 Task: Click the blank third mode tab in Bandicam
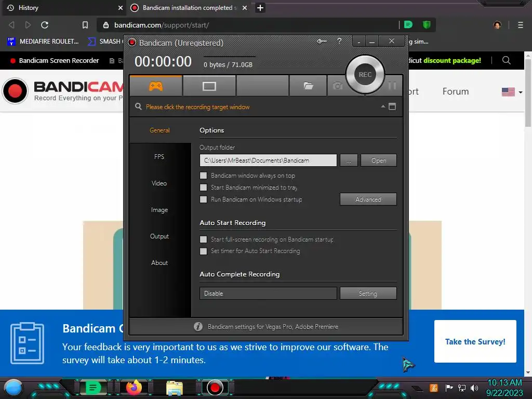coord(262,86)
